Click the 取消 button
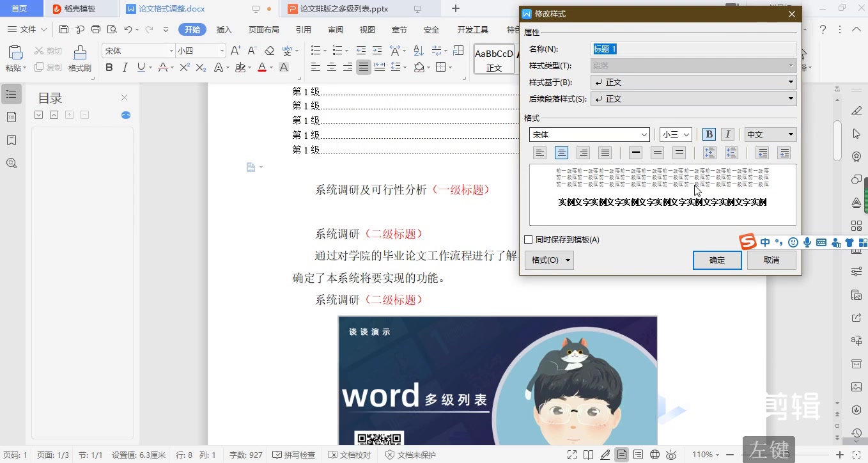The width and height of the screenshot is (868, 463). pos(771,260)
